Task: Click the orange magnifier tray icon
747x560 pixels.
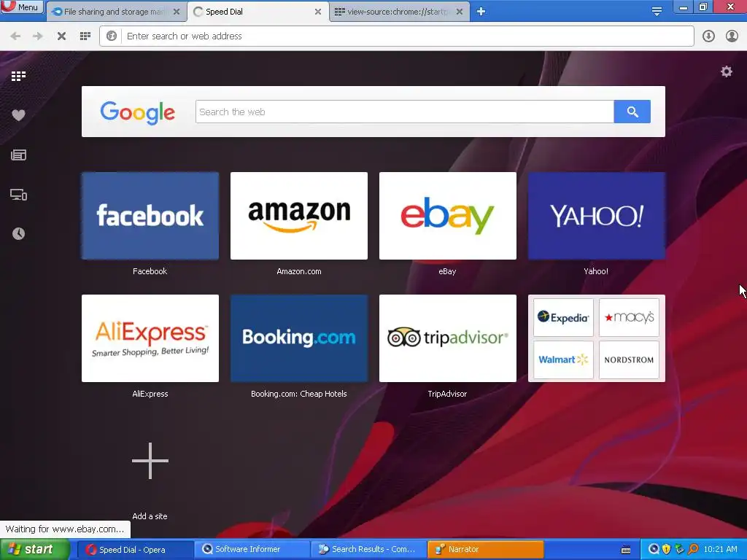Action: pyautogui.click(x=693, y=550)
